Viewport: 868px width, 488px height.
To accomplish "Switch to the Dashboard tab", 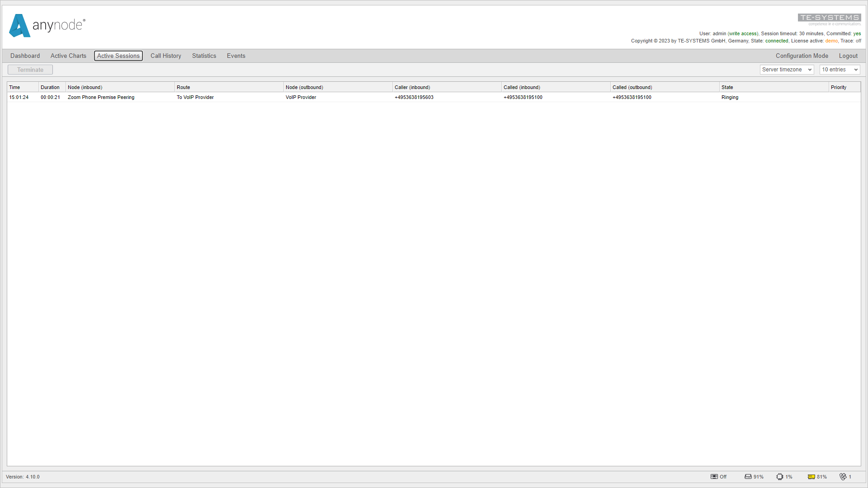I will coord(25,56).
